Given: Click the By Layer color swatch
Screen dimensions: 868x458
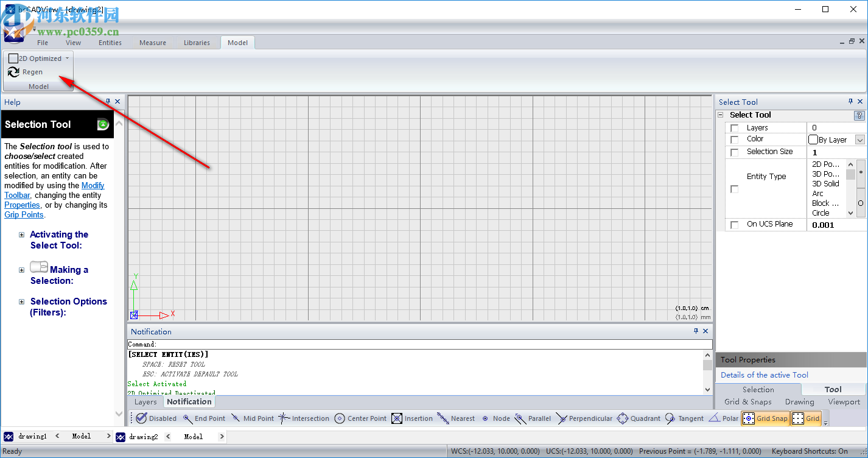Looking at the screenshot, I should [813, 139].
